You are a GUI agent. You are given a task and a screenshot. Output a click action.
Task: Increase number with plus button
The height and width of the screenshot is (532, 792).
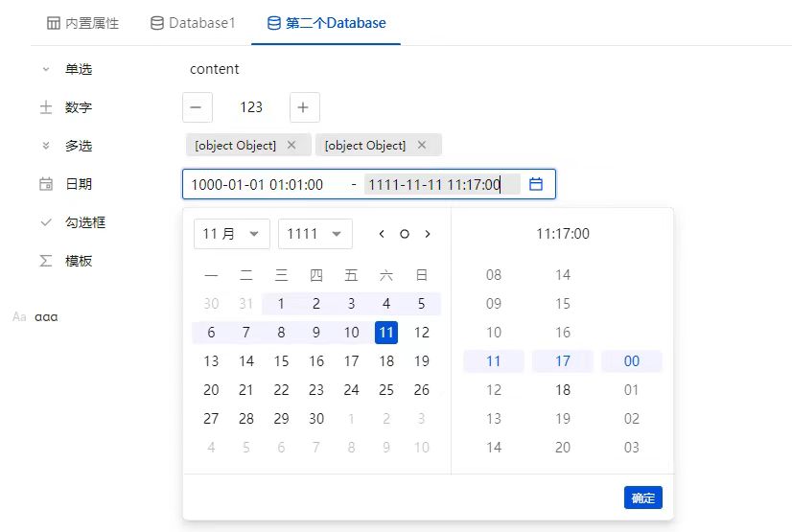tap(303, 107)
